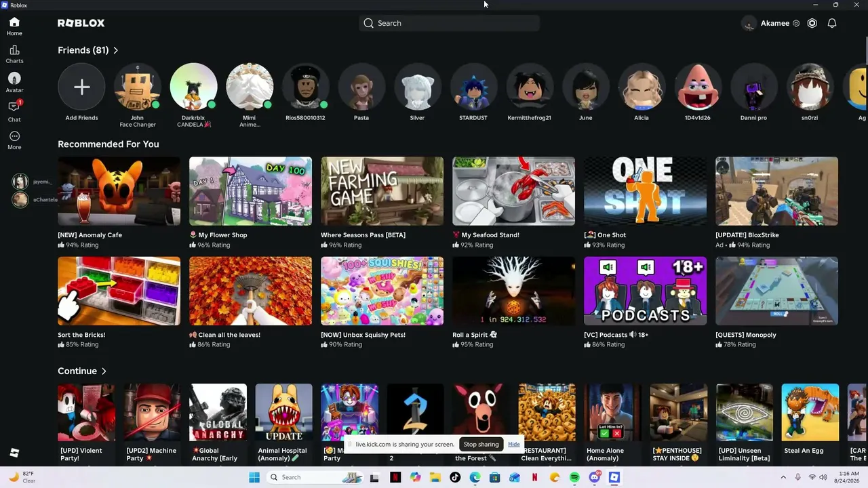Open friend Pasta's avatar
This screenshot has height=488, width=868.
pos(361,87)
